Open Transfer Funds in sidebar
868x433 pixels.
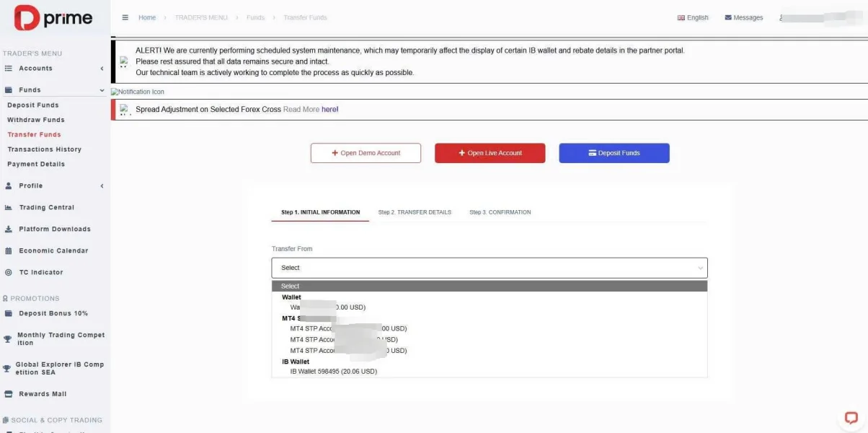[34, 134]
